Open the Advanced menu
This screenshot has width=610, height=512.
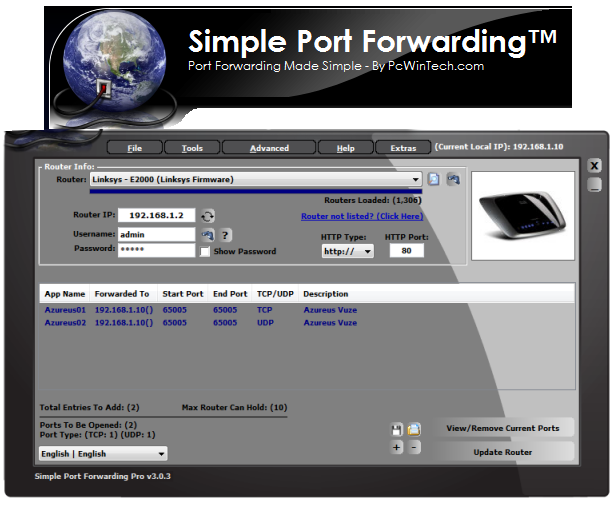tap(269, 148)
